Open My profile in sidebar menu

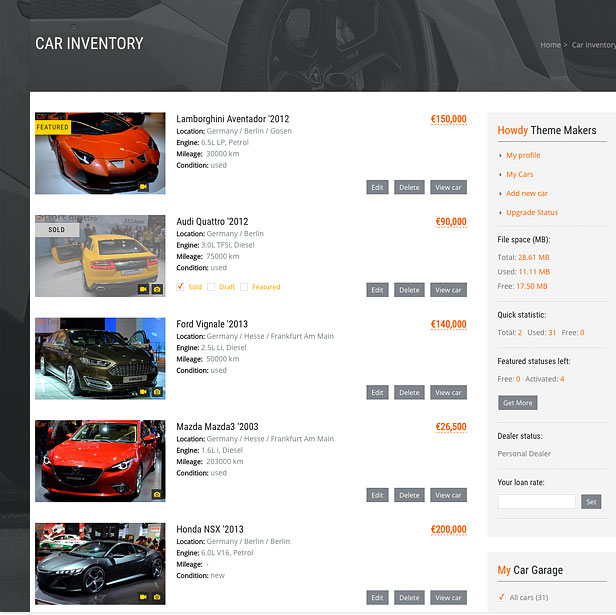click(x=522, y=155)
